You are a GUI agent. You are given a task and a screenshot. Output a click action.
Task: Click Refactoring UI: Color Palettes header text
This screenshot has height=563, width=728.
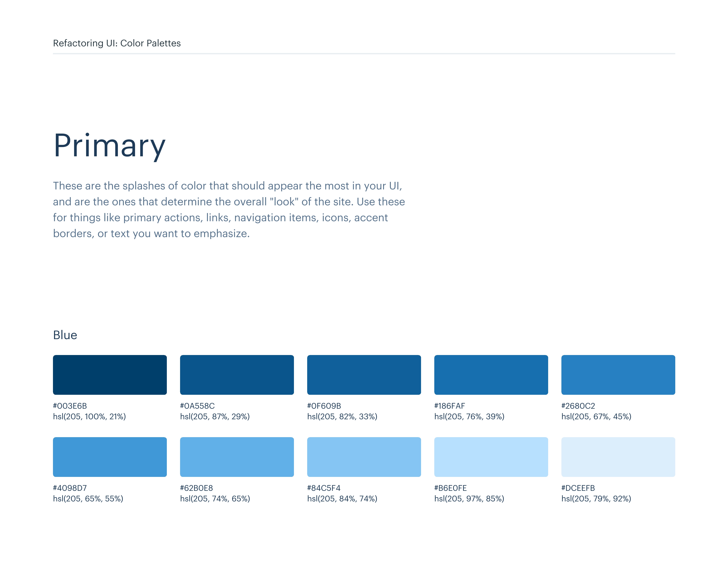tap(117, 43)
